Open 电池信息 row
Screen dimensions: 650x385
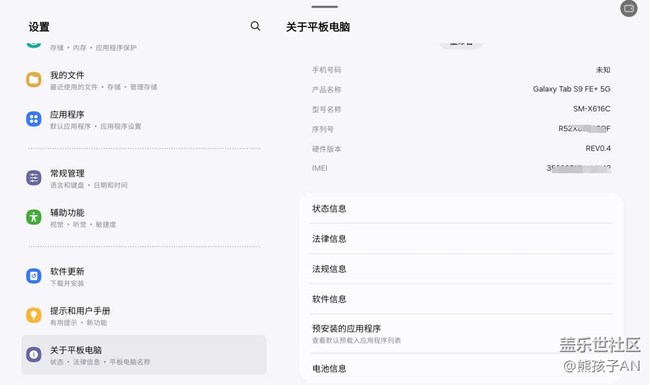click(x=461, y=368)
